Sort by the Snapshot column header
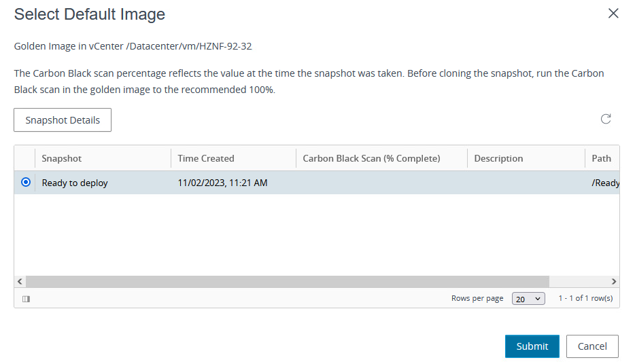Image resolution: width=635 pixels, height=364 pixels. 62,158
